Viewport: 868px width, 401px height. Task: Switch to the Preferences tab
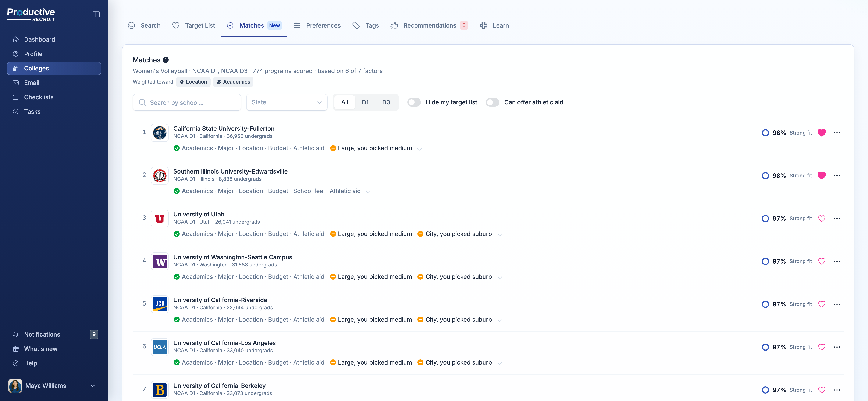tap(317, 25)
